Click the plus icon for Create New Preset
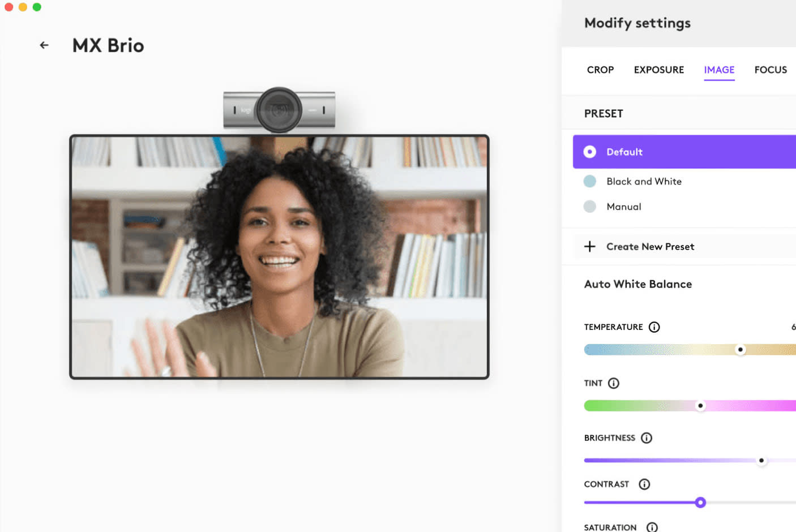Viewport: 796px width, 532px height. 589,246
